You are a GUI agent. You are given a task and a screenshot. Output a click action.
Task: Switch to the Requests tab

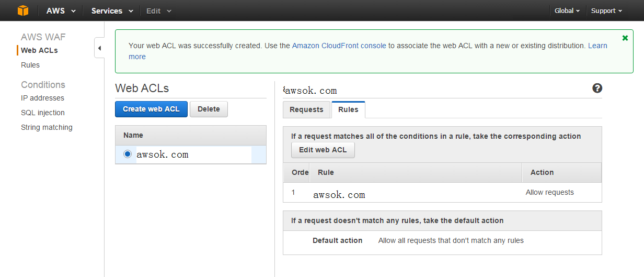(x=306, y=109)
